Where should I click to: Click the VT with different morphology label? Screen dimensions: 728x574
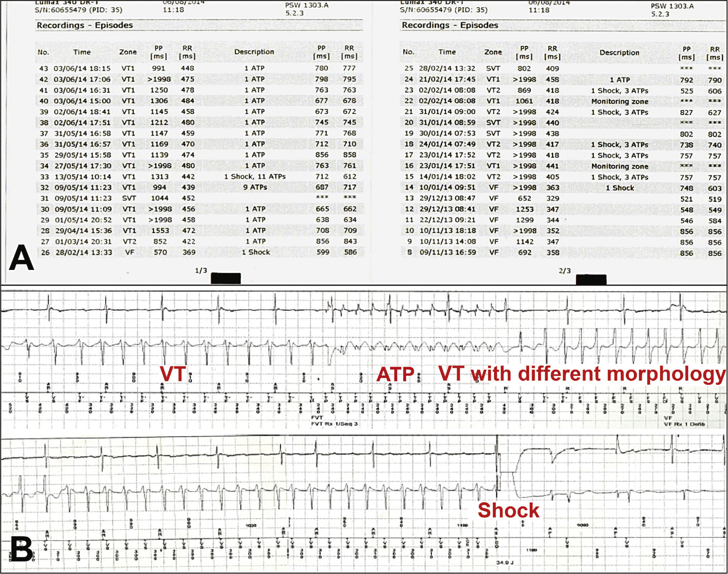click(x=581, y=374)
